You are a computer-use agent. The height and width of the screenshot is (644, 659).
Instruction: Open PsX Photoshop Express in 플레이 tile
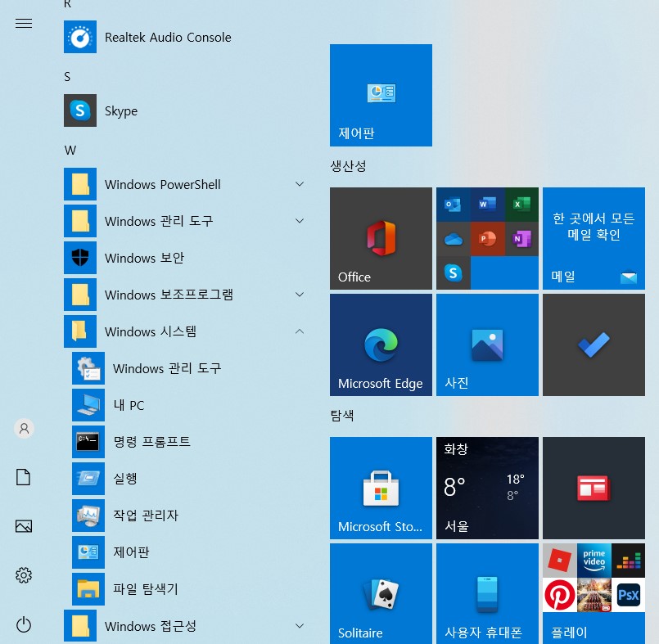pos(628,595)
